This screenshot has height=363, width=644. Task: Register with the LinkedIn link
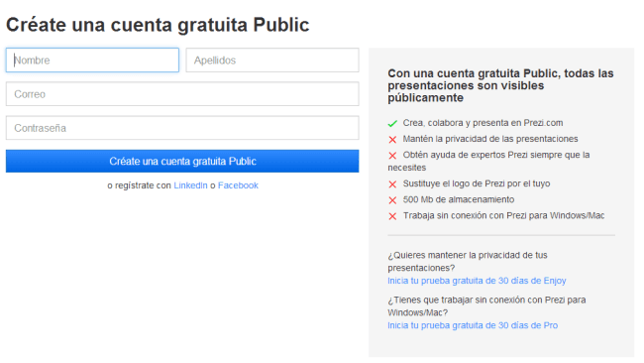point(190,185)
